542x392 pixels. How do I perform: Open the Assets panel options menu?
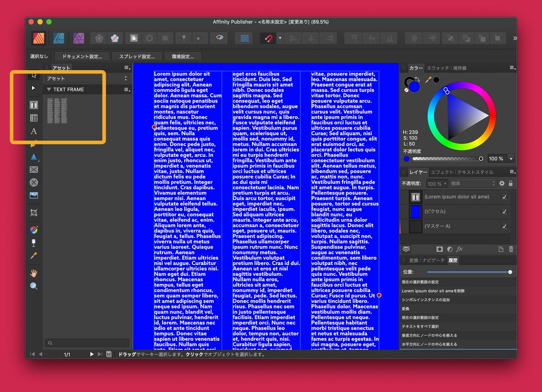click(x=127, y=68)
